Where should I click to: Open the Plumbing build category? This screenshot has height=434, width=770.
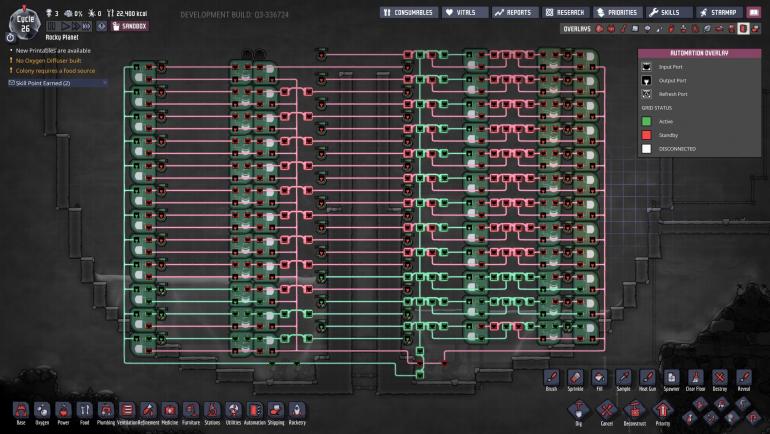click(x=106, y=411)
